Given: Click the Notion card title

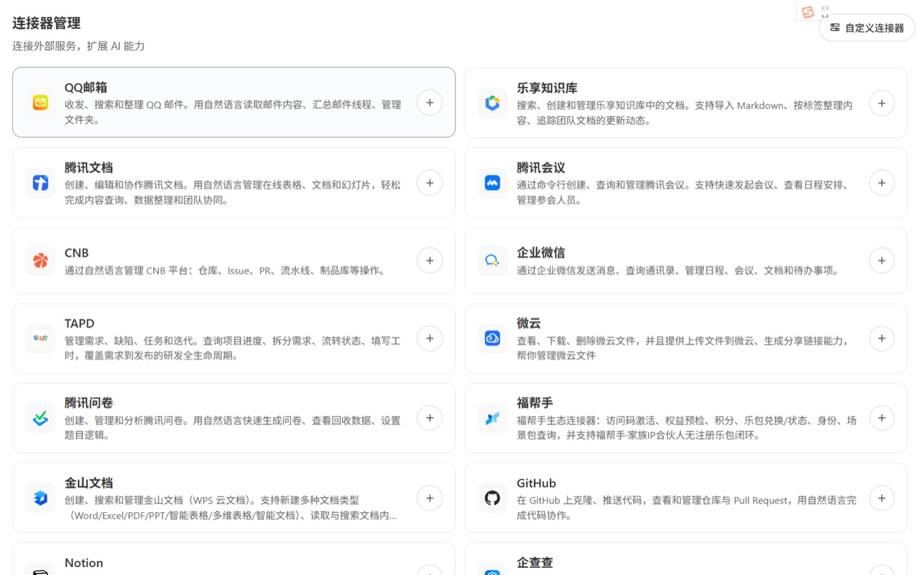Looking at the screenshot, I should [x=84, y=563].
